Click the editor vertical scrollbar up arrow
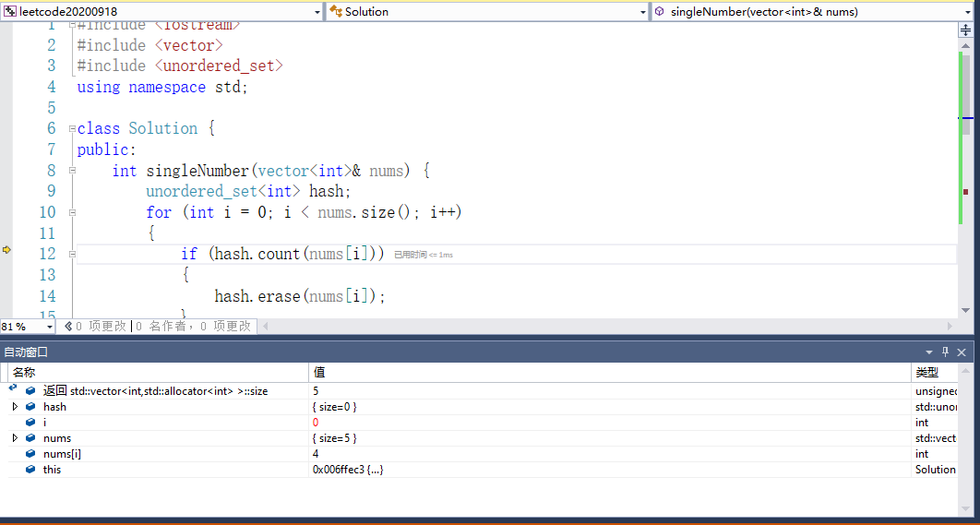Image resolution: width=980 pixels, height=525 pixels. tap(965, 43)
